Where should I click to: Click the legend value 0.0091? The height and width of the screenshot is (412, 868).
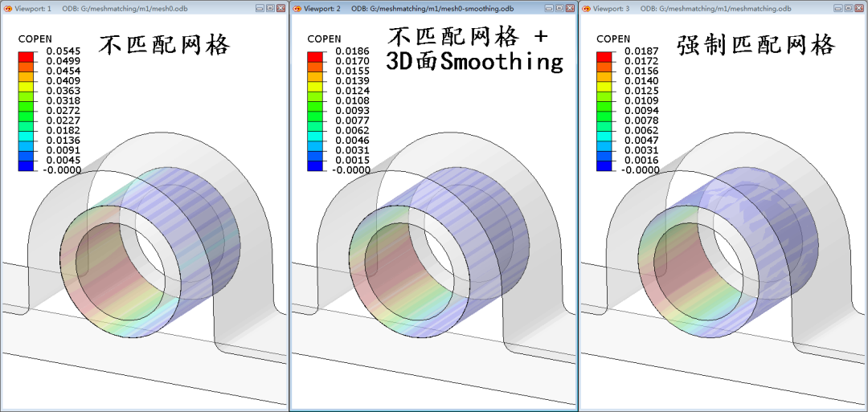(63, 150)
